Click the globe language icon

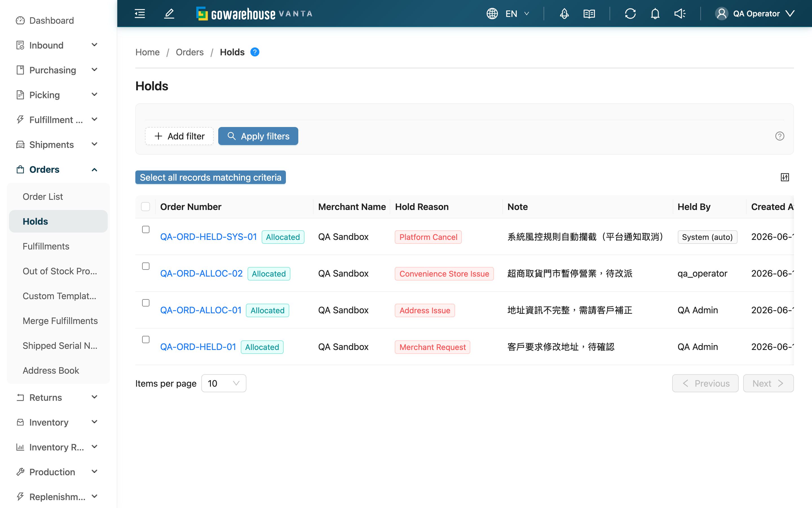click(x=492, y=14)
